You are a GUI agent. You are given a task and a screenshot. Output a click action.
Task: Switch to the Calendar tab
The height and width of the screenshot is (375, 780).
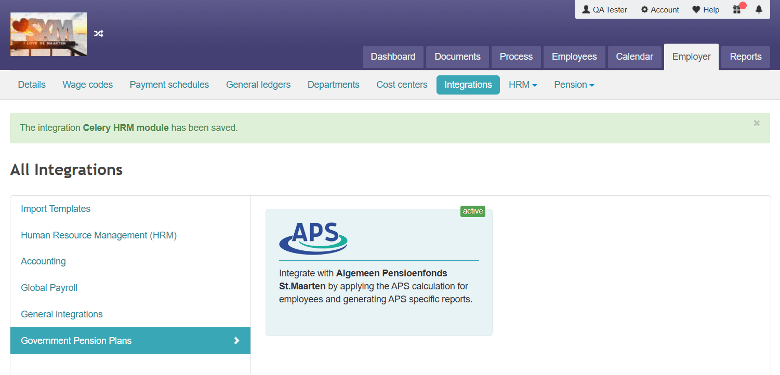point(634,57)
